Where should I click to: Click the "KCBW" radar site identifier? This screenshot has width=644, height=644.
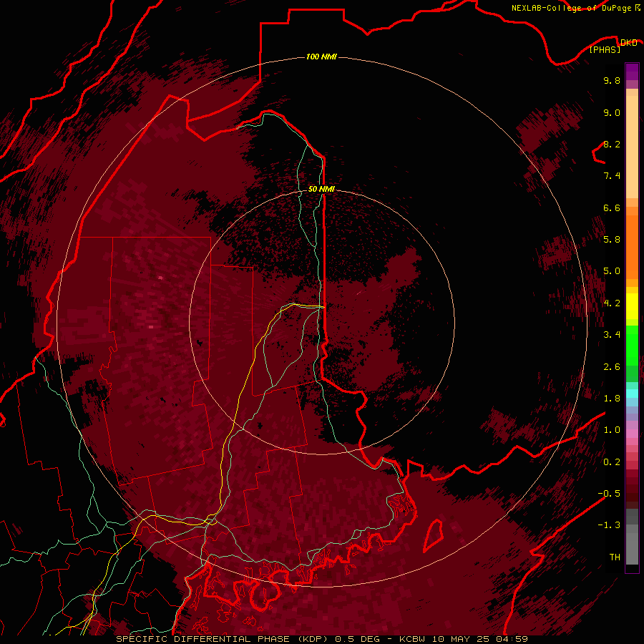click(412, 639)
